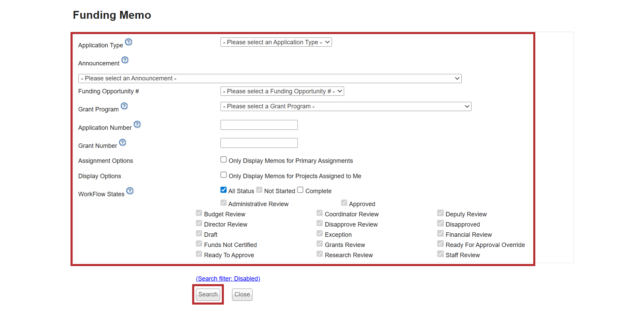
Task: Uncheck the All Status checkbox
Action: pos(224,190)
